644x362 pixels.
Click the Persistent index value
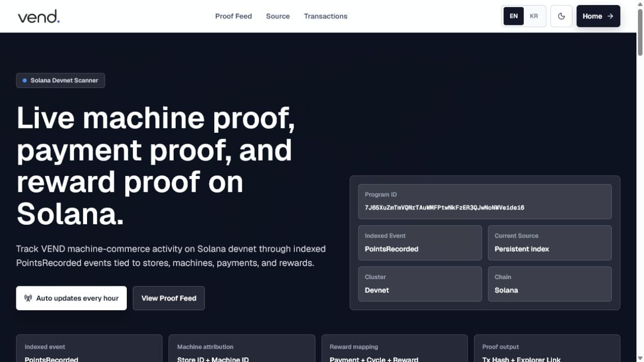(522, 249)
